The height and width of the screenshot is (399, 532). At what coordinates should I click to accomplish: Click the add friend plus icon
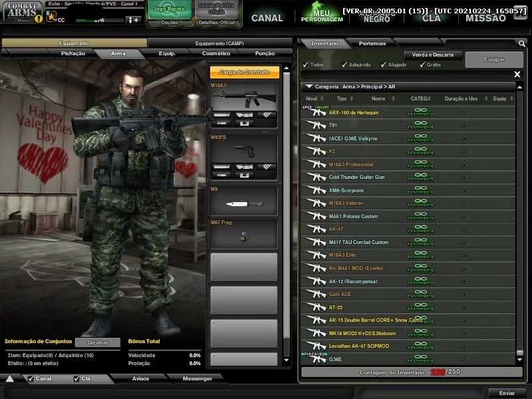[132, 20]
